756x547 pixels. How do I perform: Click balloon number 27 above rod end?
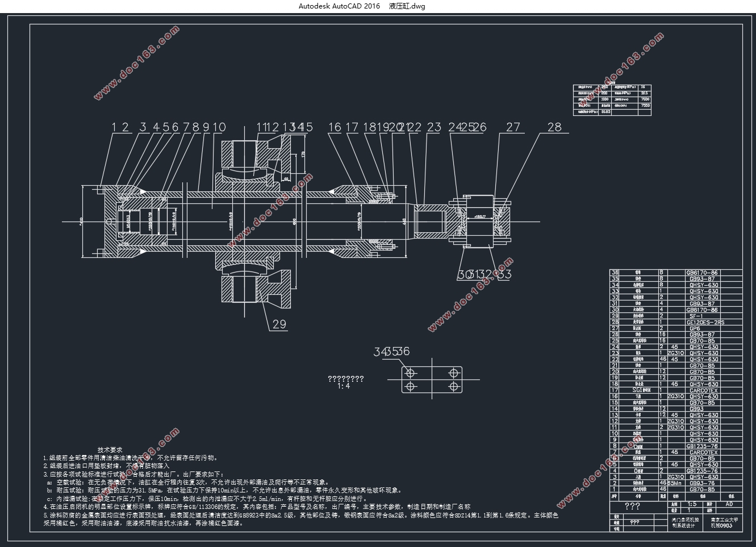coord(513,127)
